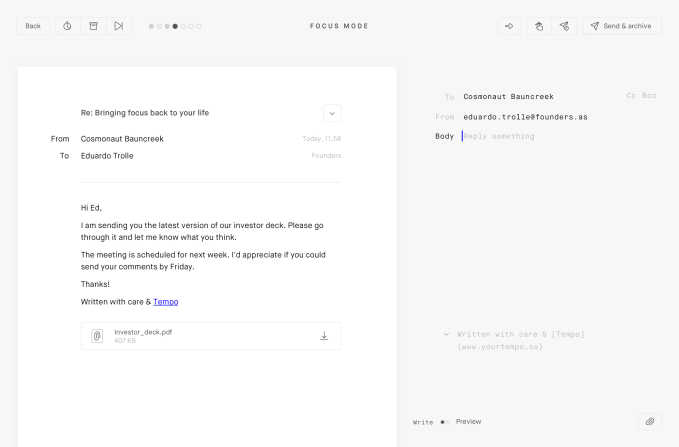Switch to Write mode

(x=423, y=422)
